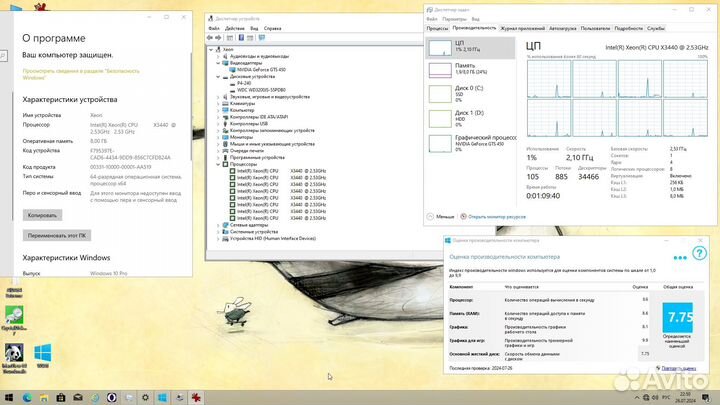The width and height of the screenshot is (720, 405).
Task: Open Справка menu in Device Manager
Action: pyautogui.click(x=272, y=28)
